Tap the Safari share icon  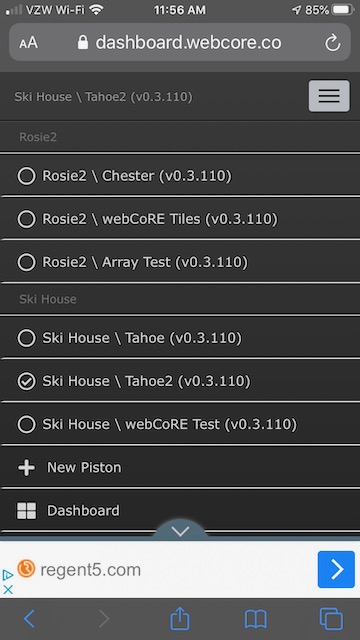(x=180, y=619)
